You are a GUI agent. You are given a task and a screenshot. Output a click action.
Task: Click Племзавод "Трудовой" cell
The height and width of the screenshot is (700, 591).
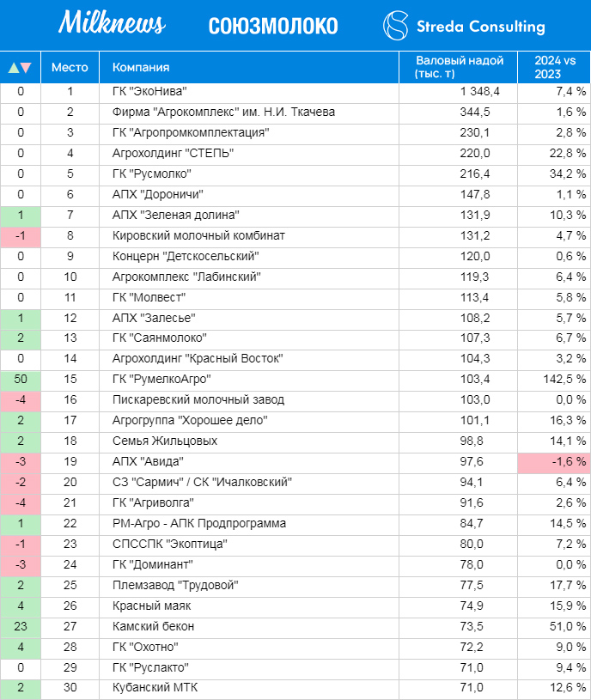[249, 585]
